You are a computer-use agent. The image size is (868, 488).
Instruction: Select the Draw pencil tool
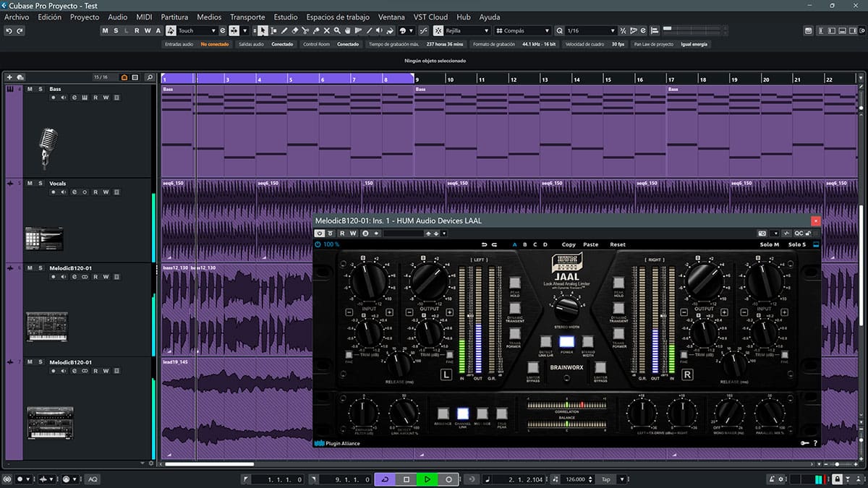284,30
